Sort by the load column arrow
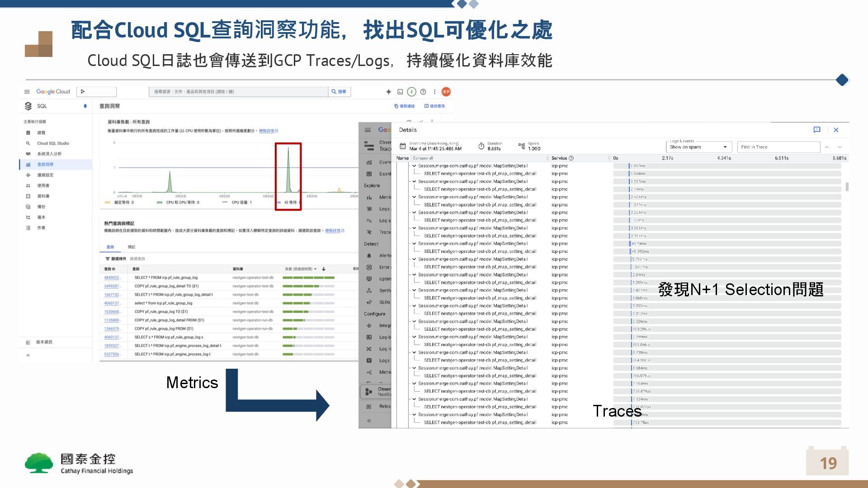868x488 pixels. point(324,269)
